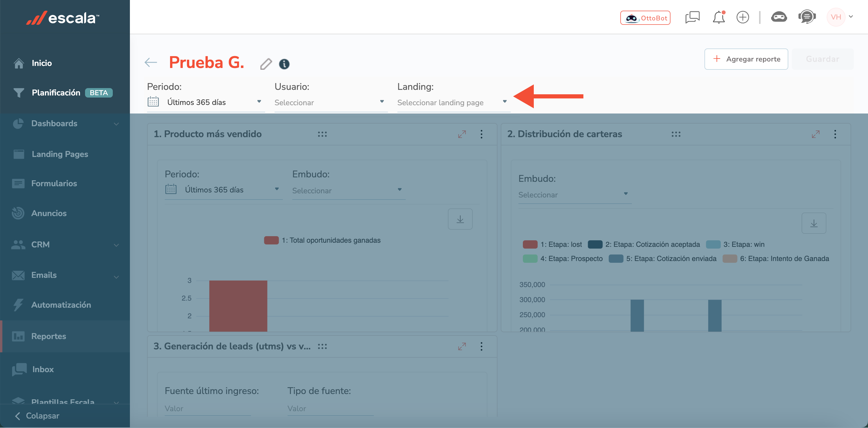The image size is (868, 428).
Task: Open Distribución de carteras three-dot menu
Action: pyautogui.click(x=835, y=134)
